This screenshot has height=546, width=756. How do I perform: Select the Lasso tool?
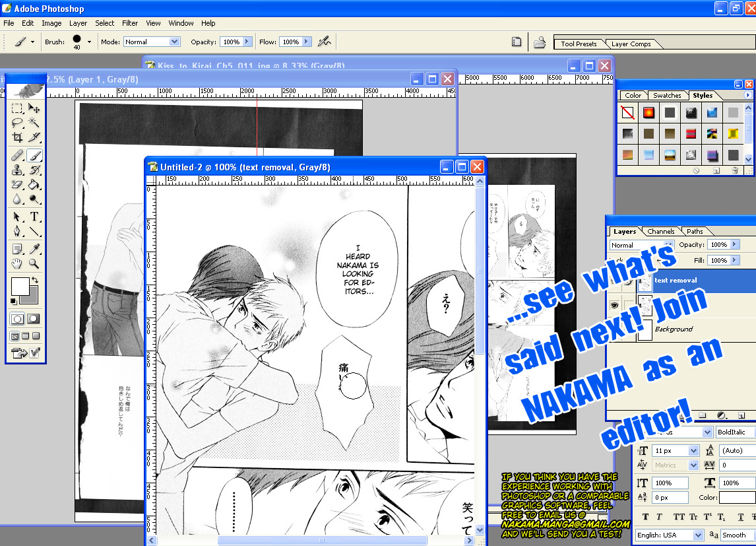point(17,123)
